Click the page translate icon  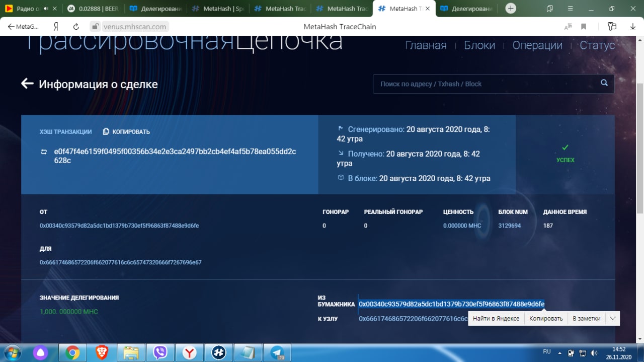point(569,27)
